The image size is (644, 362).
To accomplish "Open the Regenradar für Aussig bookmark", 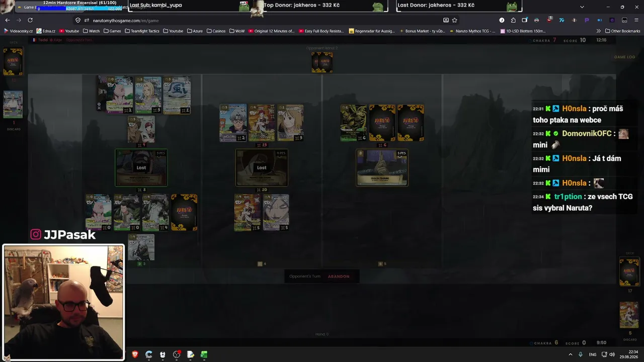I will tap(372, 31).
